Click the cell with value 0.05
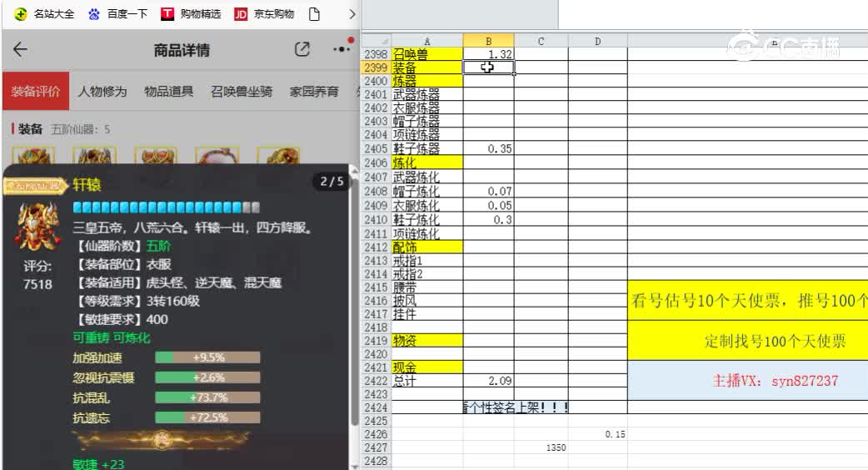Image resolution: width=868 pixels, height=470 pixels. click(488, 205)
